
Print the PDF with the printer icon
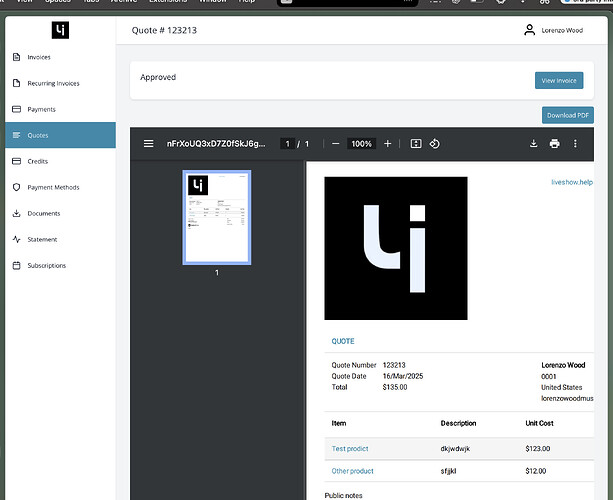[x=554, y=144]
